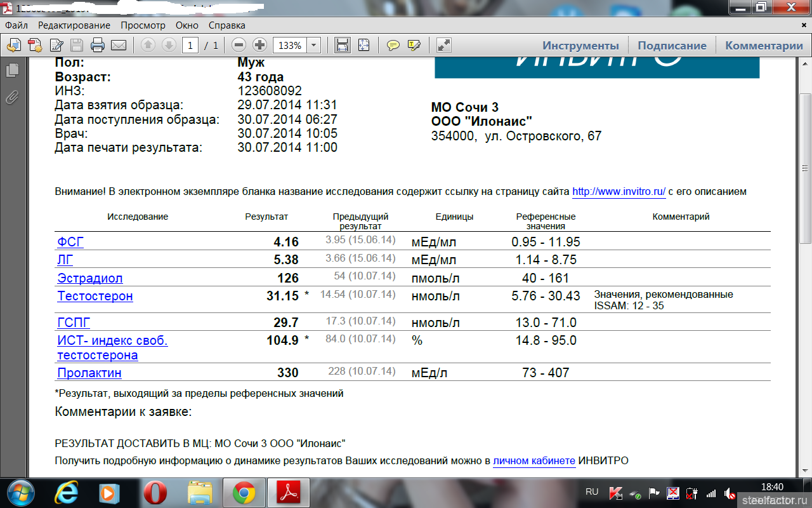Click the Print document icon
Screen dimensions: 812x508
click(97, 45)
